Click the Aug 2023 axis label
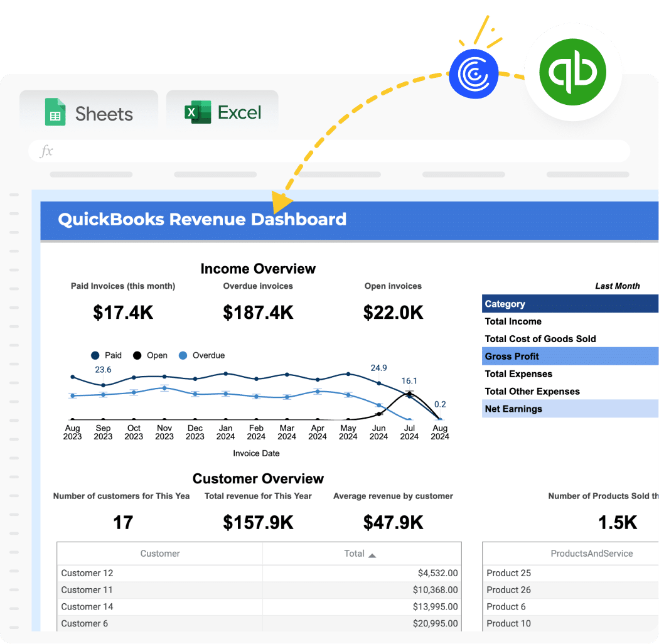 [x=72, y=432]
